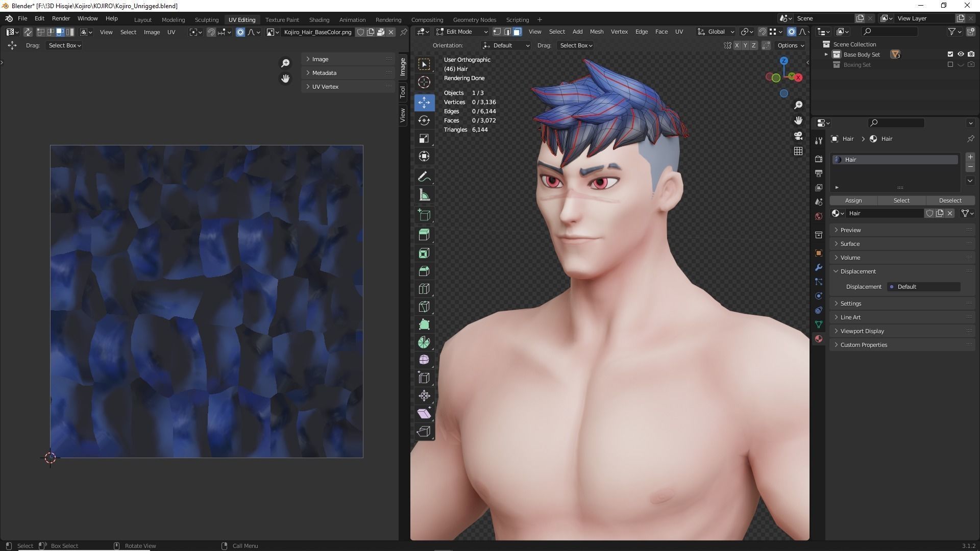
Task: Select the Cursor tool in viewport toolbar
Action: point(424,82)
